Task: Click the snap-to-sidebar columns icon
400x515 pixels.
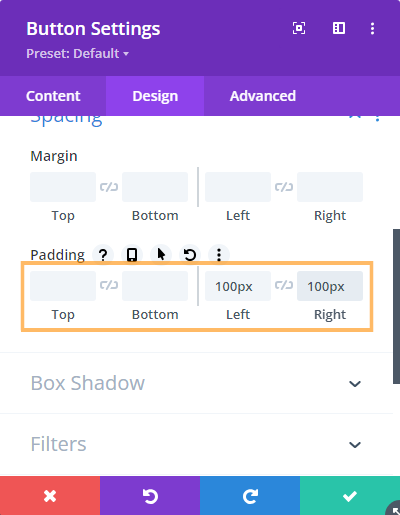Action: pos(339,28)
